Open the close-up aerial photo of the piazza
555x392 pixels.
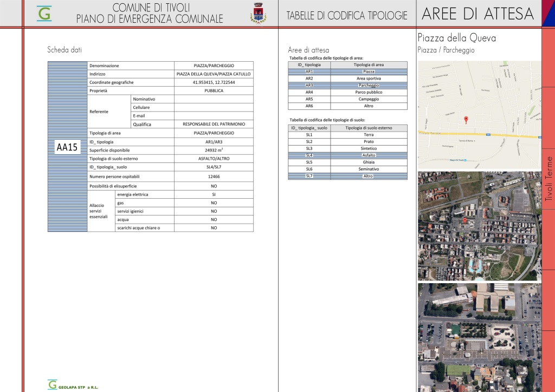[x=479, y=337]
